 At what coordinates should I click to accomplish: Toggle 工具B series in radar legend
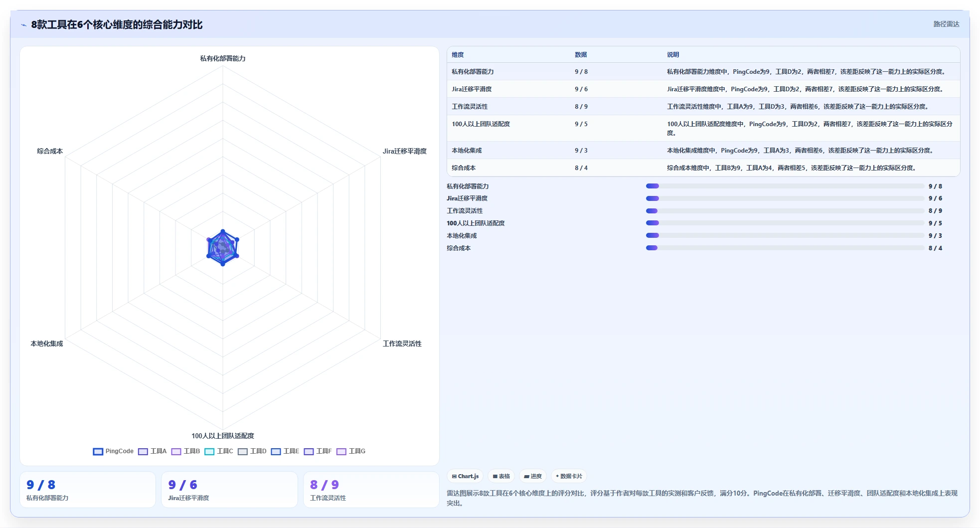click(185, 451)
